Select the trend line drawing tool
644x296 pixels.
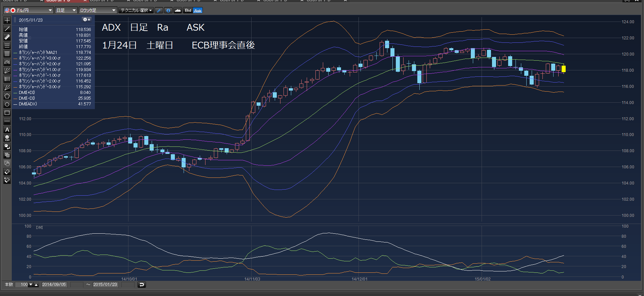[x=7, y=29]
